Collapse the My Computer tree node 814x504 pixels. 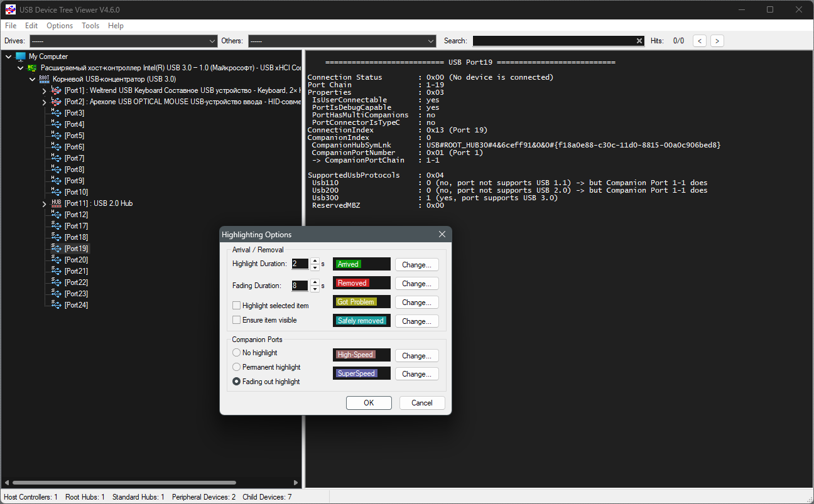click(x=9, y=56)
